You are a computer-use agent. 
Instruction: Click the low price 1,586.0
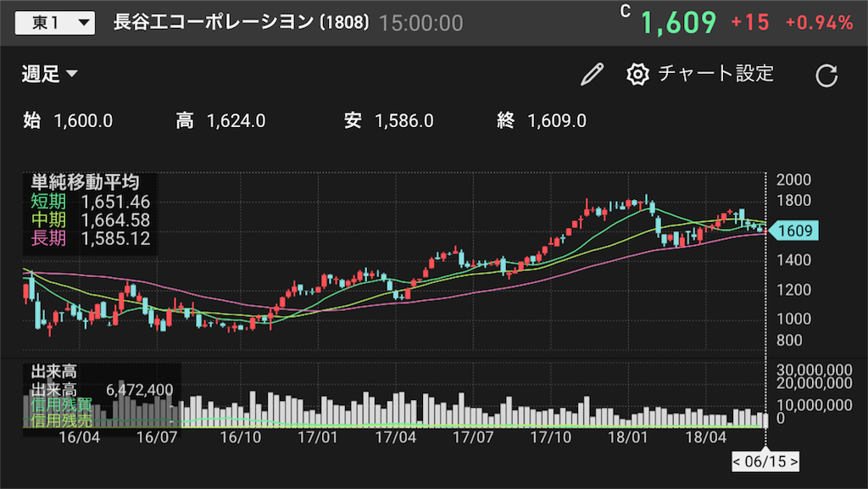404,120
